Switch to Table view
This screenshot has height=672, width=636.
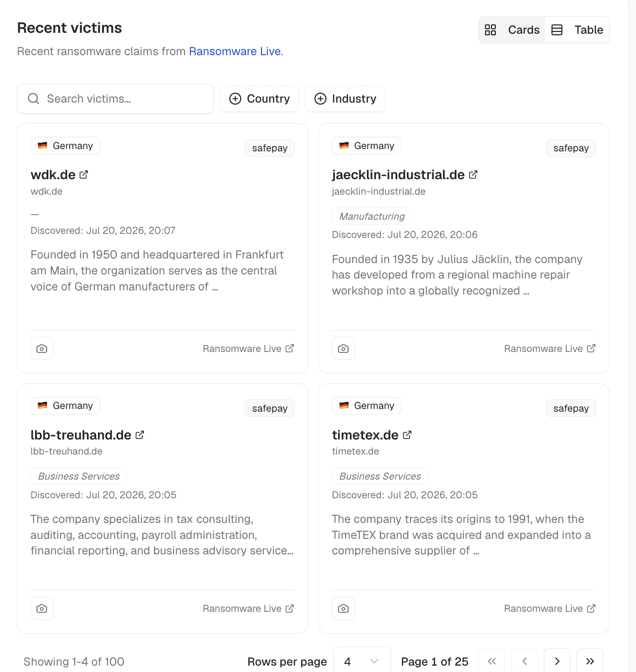(x=577, y=30)
